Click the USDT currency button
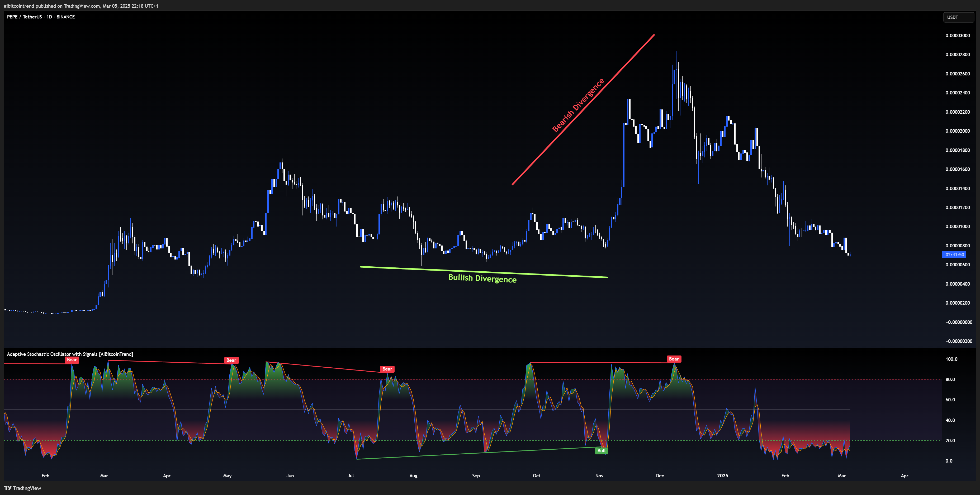The width and height of the screenshot is (980, 495). tap(958, 17)
